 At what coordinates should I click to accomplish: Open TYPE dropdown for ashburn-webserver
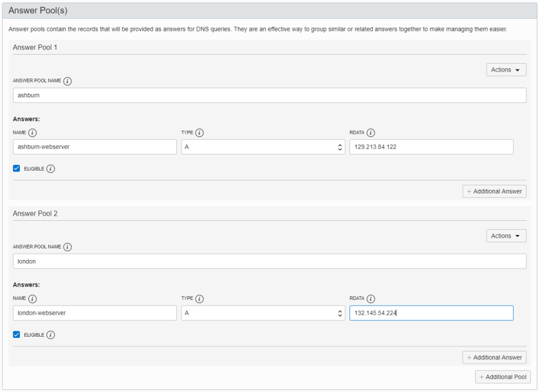(263, 147)
